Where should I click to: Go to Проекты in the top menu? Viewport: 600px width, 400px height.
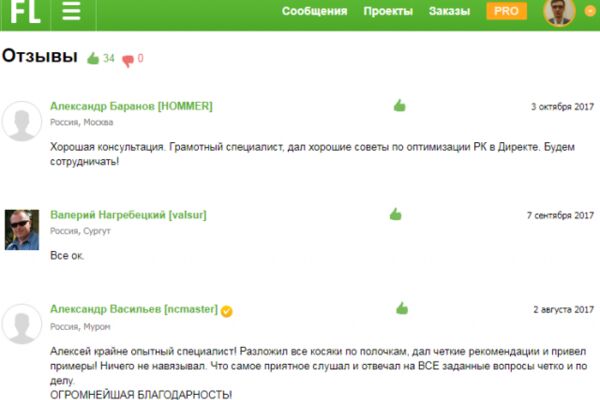[x=388, y=11]
